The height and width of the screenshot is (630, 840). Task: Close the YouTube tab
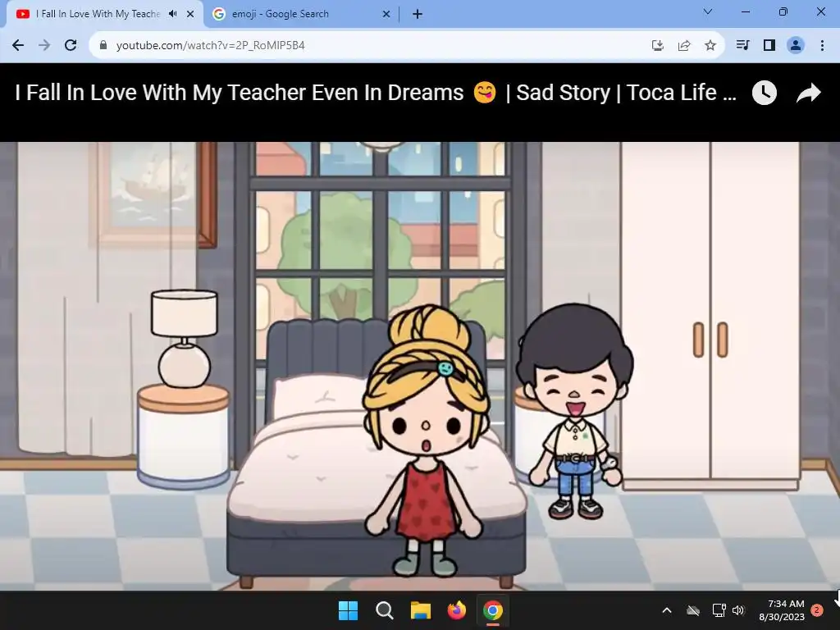click(x=190, y=14)
